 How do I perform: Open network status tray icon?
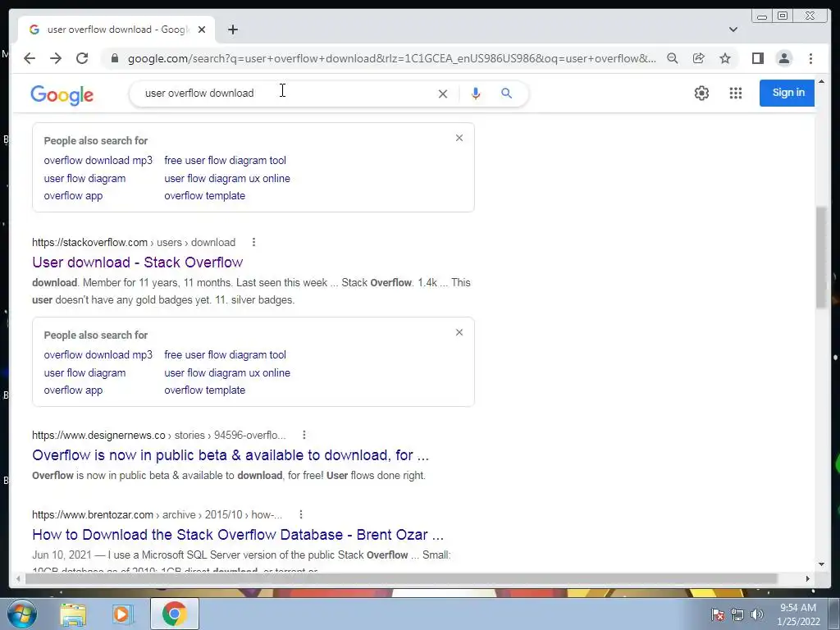[x=737, y=614]
